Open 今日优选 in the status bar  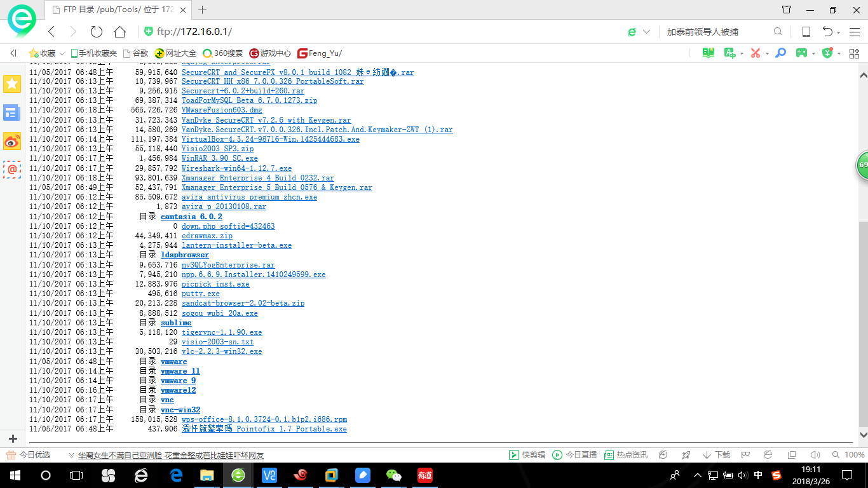[x=29, y=455]
